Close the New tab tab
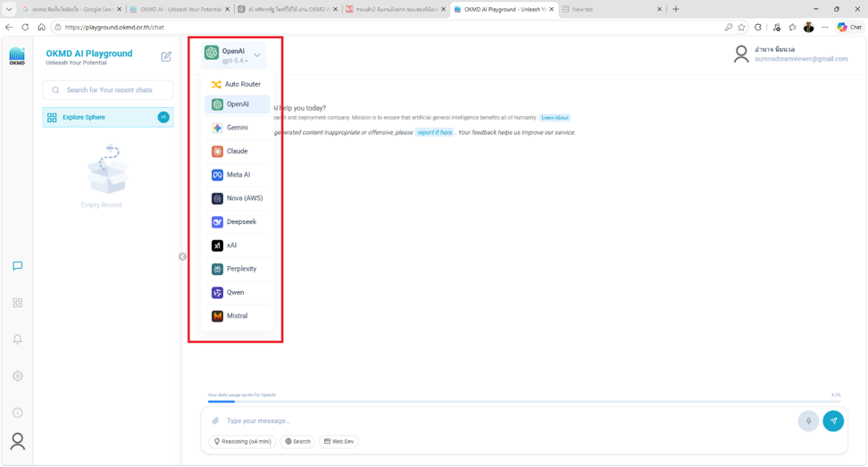The image size is (868, 467). pos(659,10)
